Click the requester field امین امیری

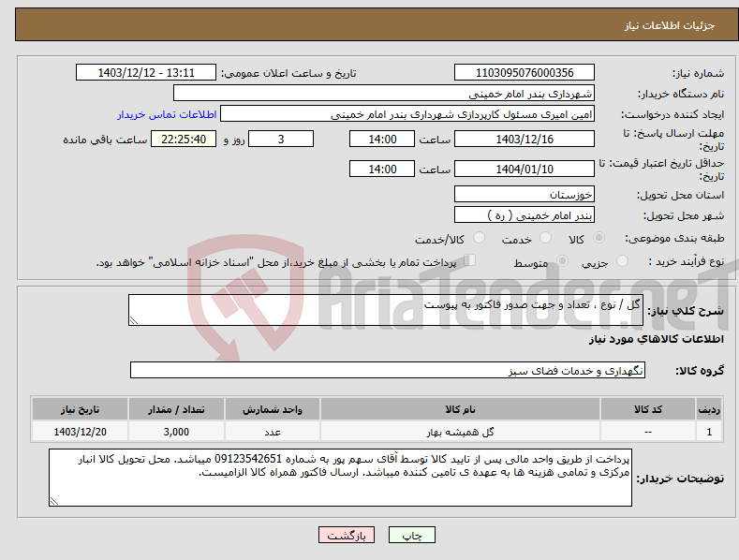pos(407,113)
